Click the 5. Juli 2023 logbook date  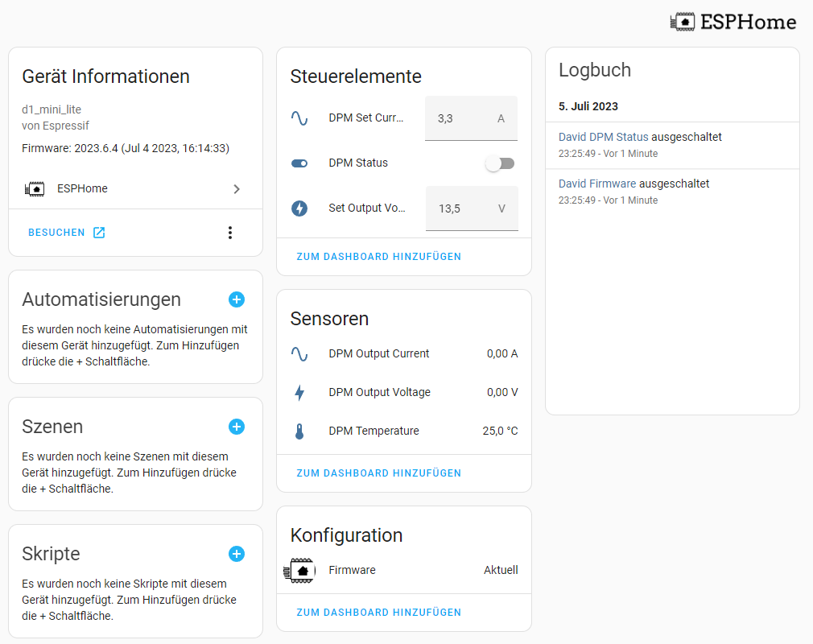pos(588,106)
